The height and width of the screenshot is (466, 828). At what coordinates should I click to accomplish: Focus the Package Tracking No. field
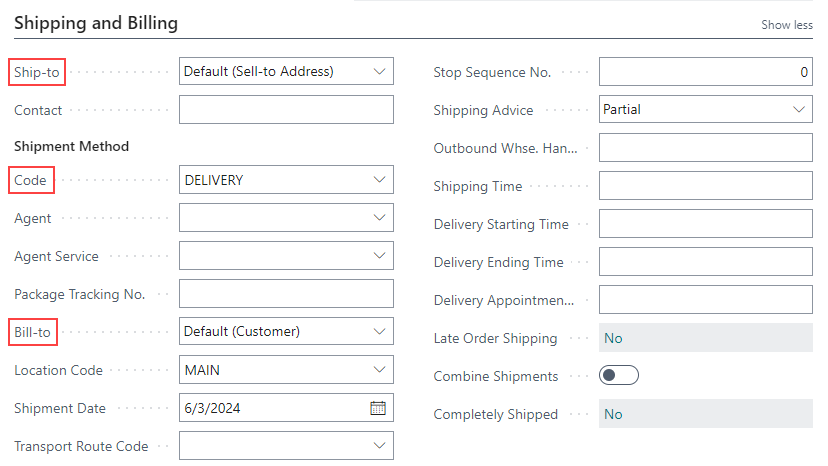coord(286,294)
